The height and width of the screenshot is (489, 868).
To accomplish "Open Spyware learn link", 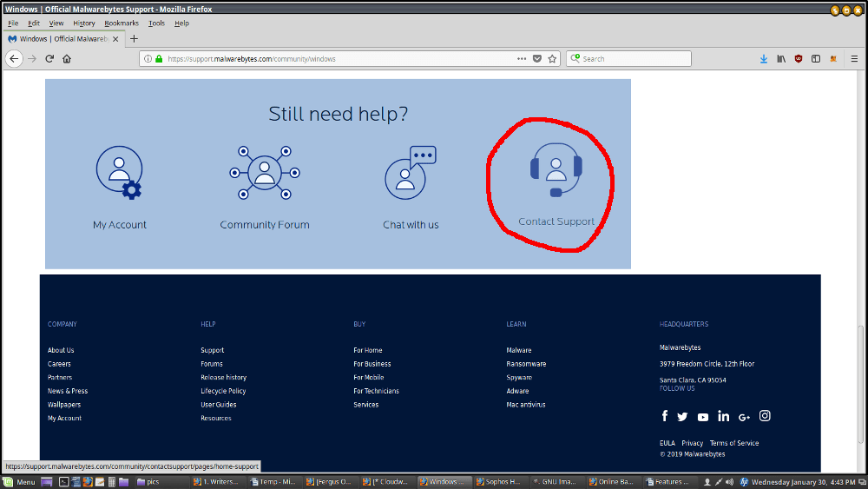I will coord(519,377).
